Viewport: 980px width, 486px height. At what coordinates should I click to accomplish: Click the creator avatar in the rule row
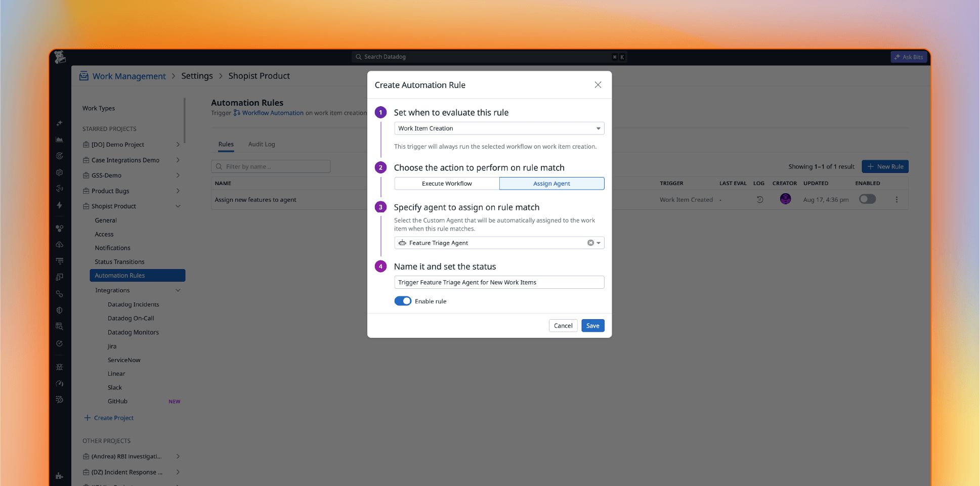coord(785,199)
